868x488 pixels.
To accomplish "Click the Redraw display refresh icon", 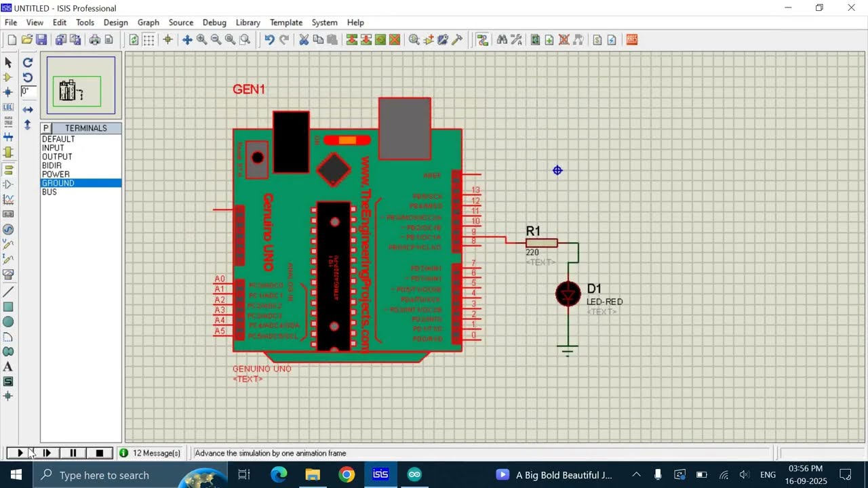I will pyautogui.click(x=134, y=40).
